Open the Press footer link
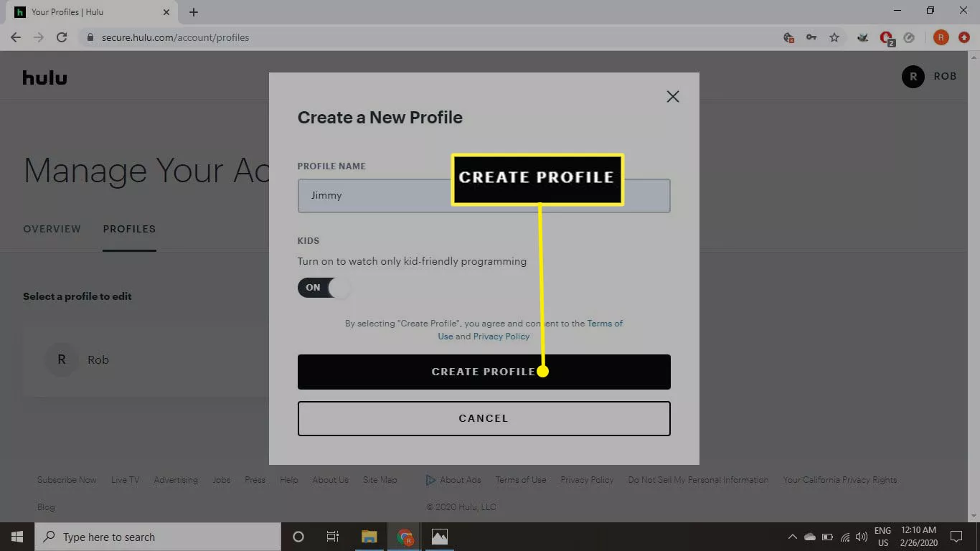Image resolution: width=980 pixels, height=551 pixels. (255, 480)
